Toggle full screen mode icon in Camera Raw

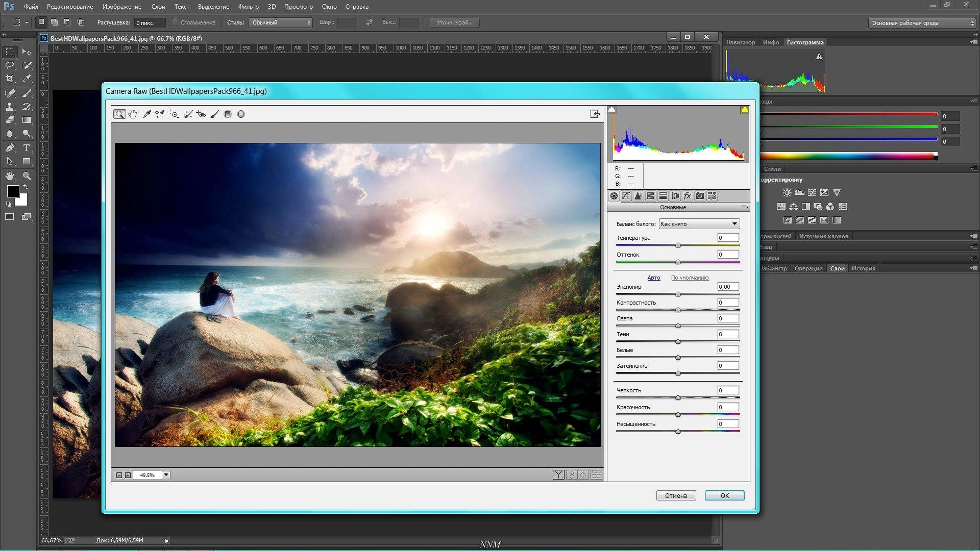[595, 114]
